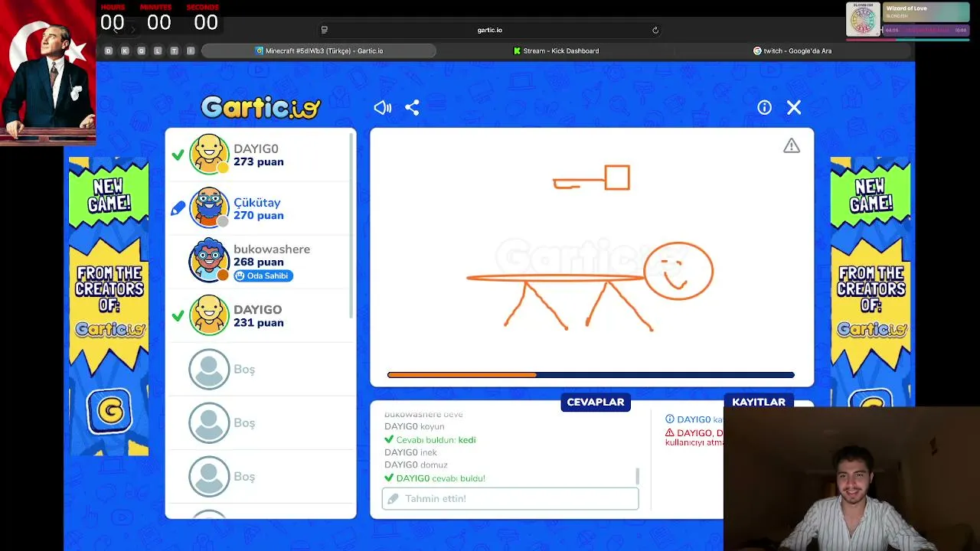Click the '270 puan' score text

(259, 216)
